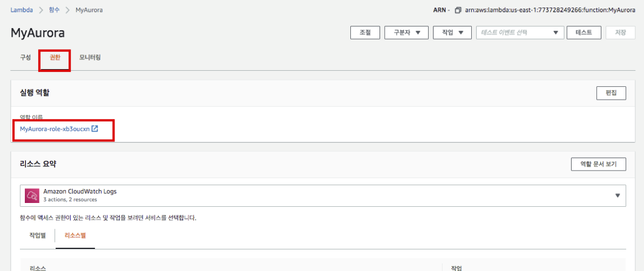
Task: Click the Amazon CloudWatch Logs service icon
Action: click(32, 195)
